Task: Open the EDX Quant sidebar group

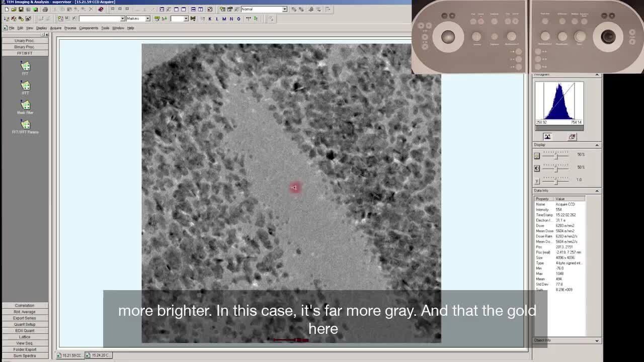Action: pos(24,331)
